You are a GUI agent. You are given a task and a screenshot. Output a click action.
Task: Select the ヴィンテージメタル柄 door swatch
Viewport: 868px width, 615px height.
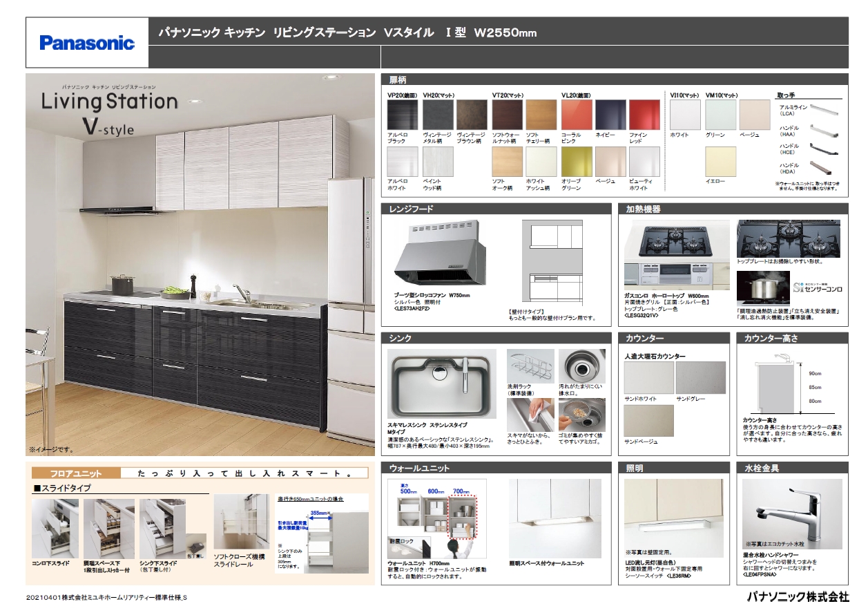coord(436,115)
